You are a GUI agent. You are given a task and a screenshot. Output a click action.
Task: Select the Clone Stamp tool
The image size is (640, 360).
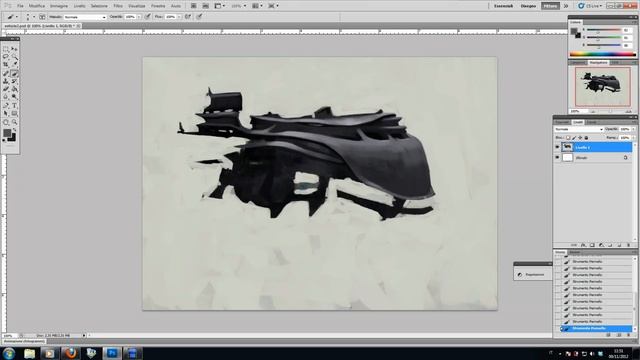pyautogui.click(x=6, y=81)
